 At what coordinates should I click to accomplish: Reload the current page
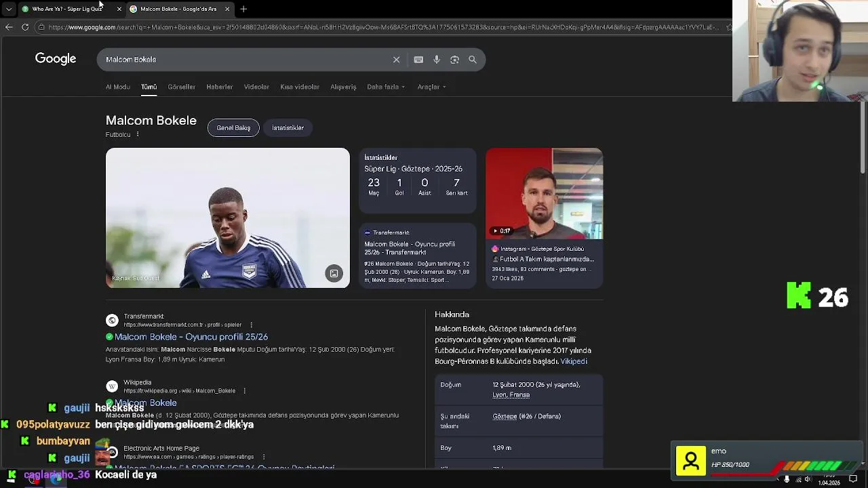tap(25, 27)
